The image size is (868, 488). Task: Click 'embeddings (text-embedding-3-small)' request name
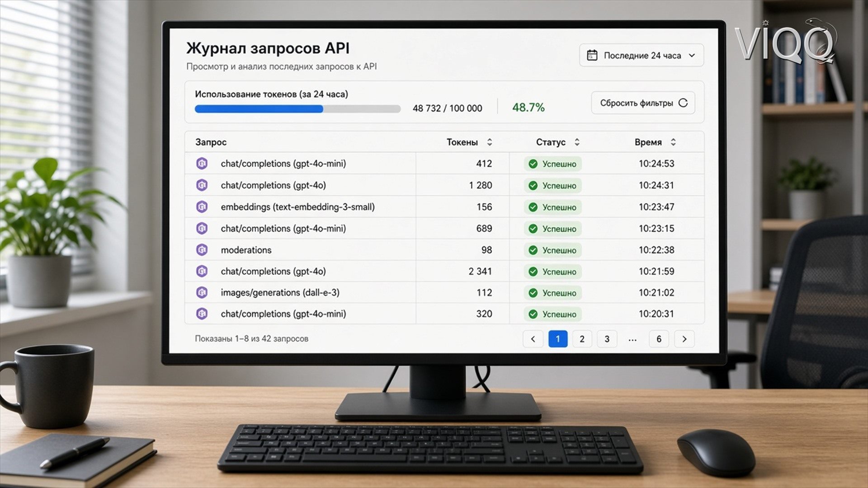[297, 207]
